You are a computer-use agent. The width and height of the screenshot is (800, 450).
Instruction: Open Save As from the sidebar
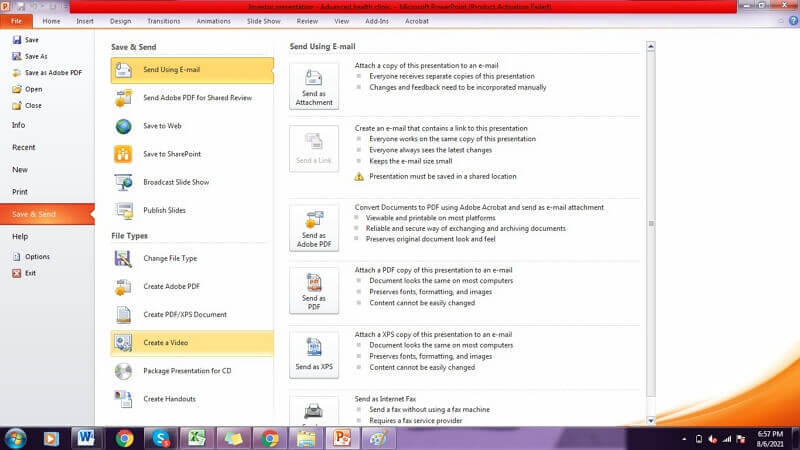30,56
